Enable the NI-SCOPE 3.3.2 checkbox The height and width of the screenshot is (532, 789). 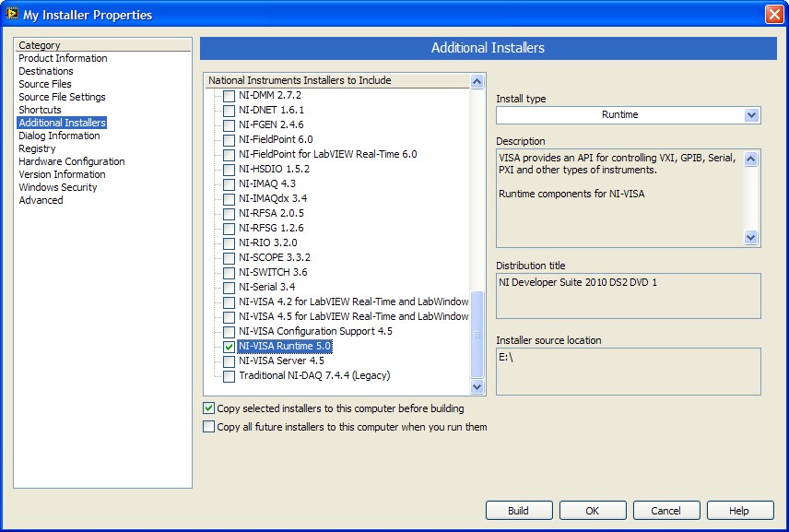(229, 258)
